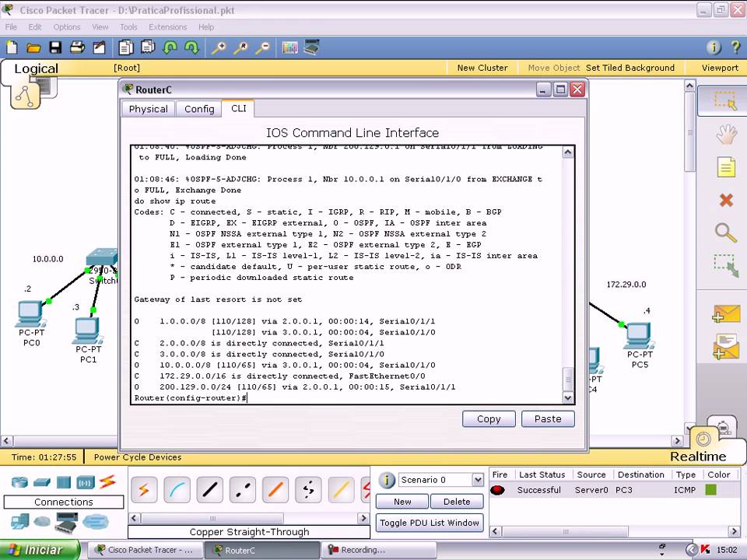747x560 pixels.
Task: Switch to the Config tab of RouterC
Action: [x=199, y=109]
